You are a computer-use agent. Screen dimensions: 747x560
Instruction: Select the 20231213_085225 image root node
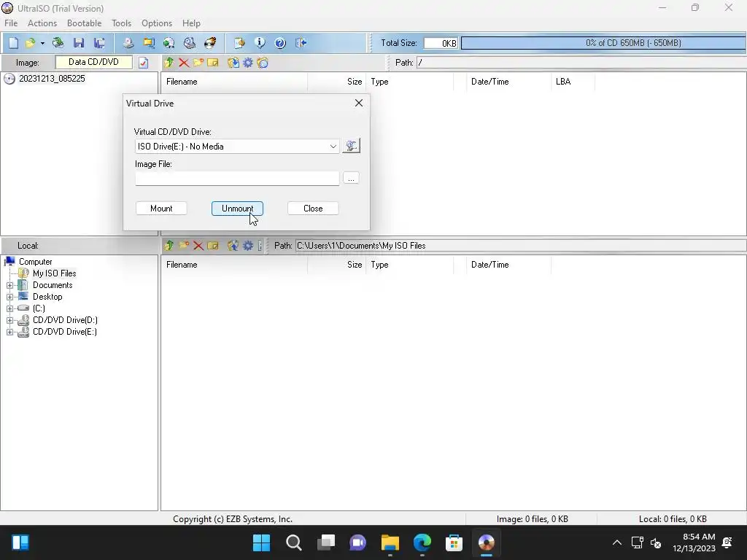(52, 79)
